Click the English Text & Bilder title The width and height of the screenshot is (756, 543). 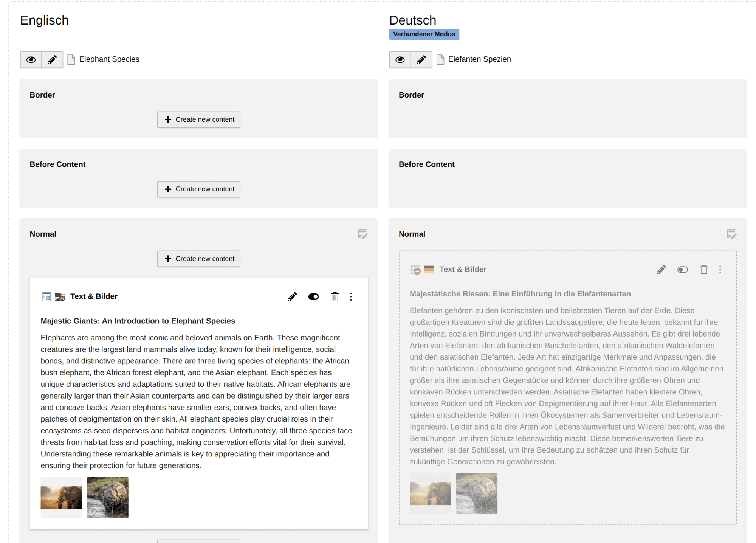[94, 296]
